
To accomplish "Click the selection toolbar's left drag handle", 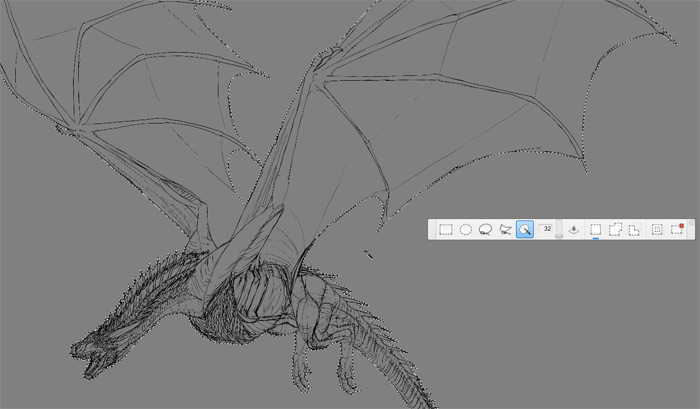I will [432, 230].
